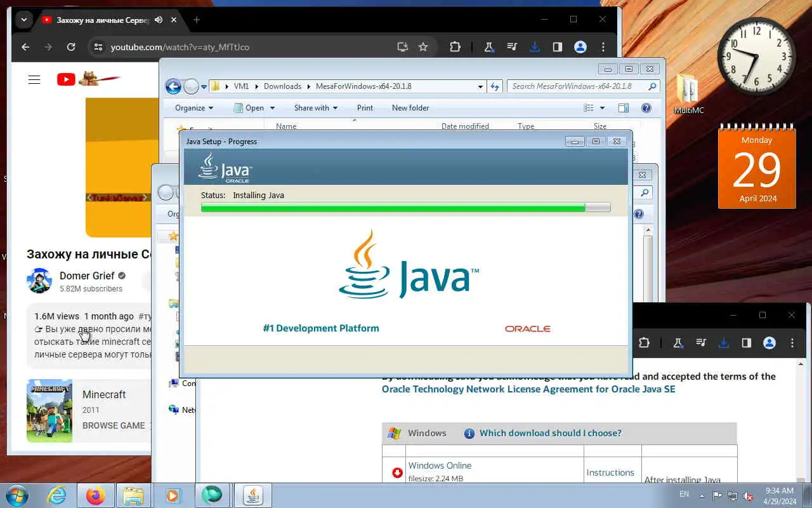Viewport: 812px width, 508px height.
Task: Open Extensions puzzle icon in YouTube Chrome window
Action: coord(455,47)
